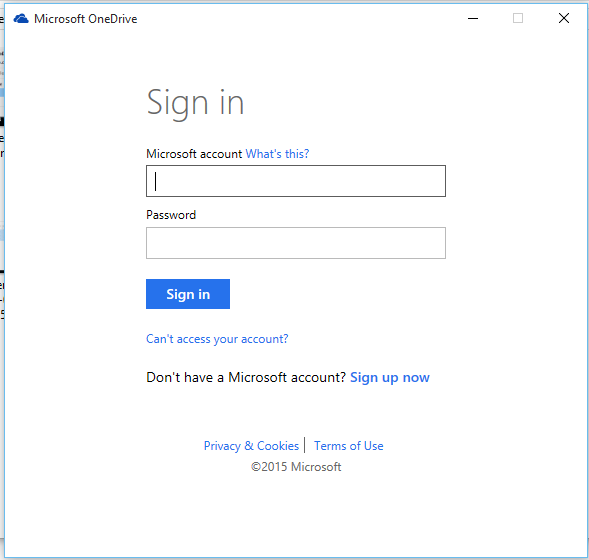Click "Don't have a Microsoft account?" text
Screen dimensions: 589x560
tap(246, 377)
